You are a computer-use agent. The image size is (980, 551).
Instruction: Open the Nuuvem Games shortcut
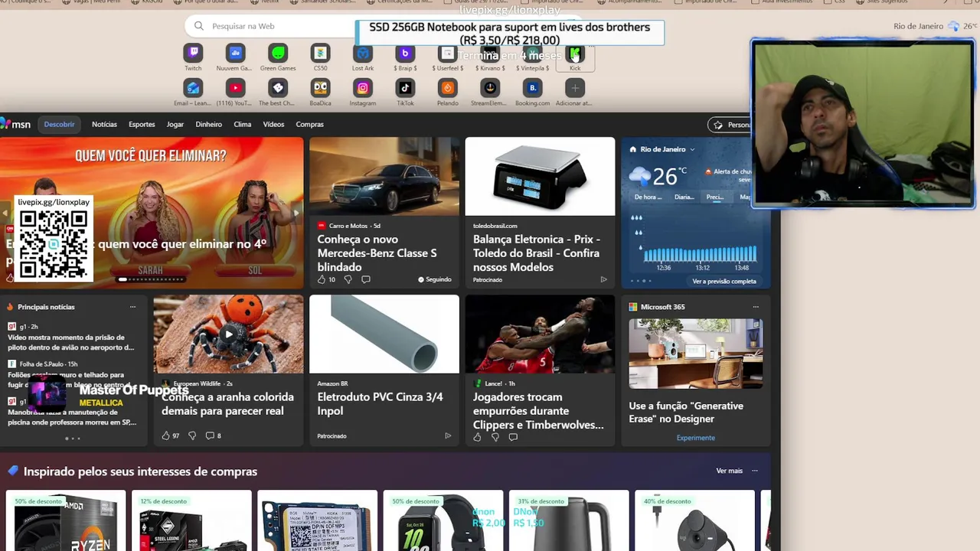tap(235, 54)
